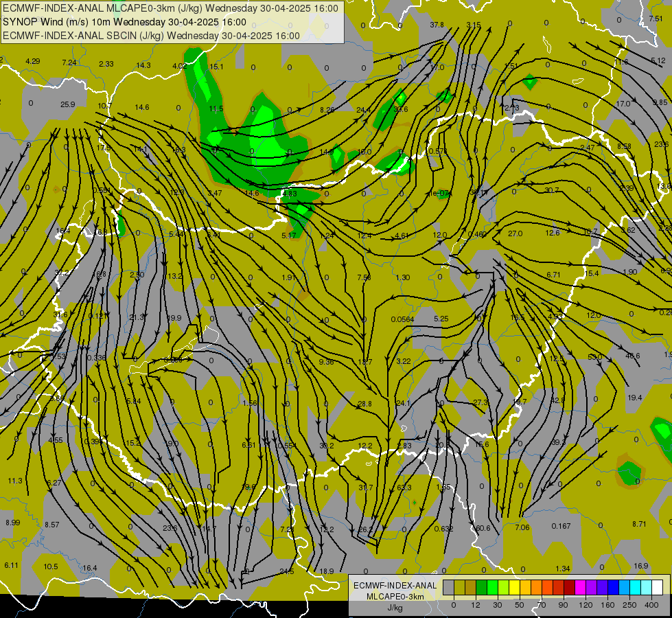
Task: Click legend tick label 50
Action: point(519,605)
